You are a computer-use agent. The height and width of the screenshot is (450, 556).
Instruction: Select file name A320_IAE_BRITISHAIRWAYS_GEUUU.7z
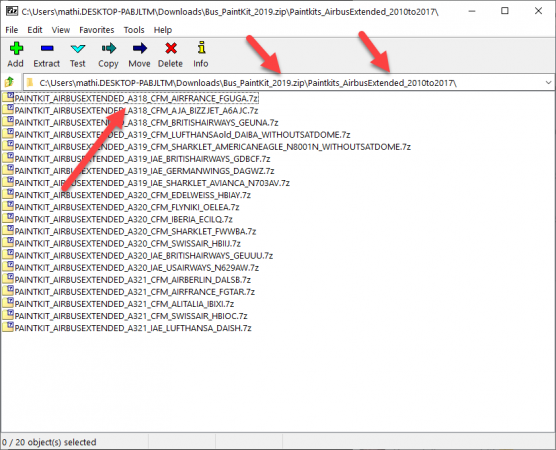pyautogui.click(x=144, y=255)
